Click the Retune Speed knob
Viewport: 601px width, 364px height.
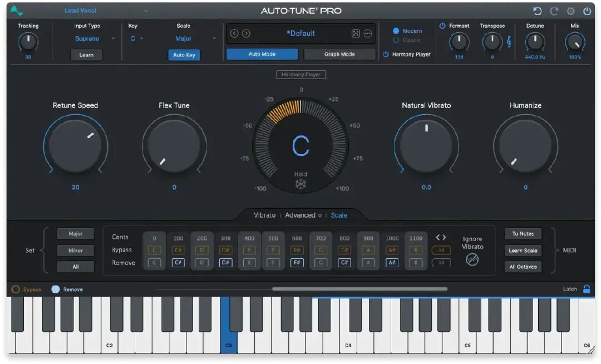tap(75, 146)
